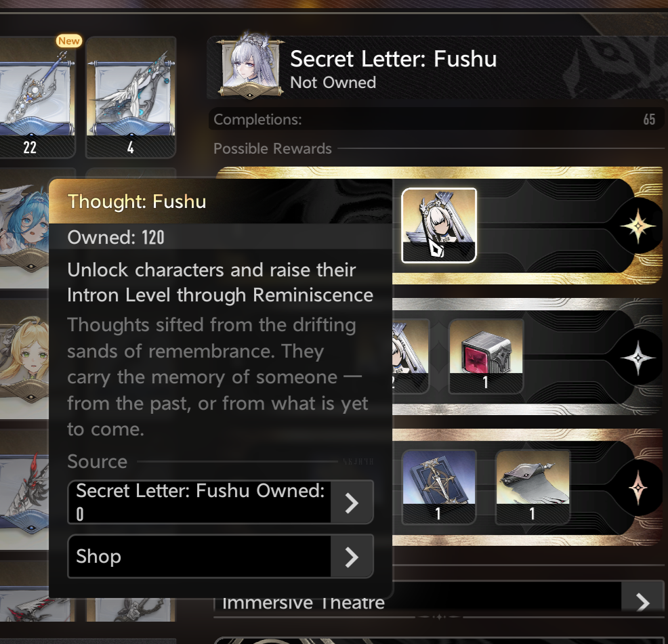This screenshot has width=668, height=644.
Task: Expand the Immersive Theatre arrow
Action: pos(643,602)
